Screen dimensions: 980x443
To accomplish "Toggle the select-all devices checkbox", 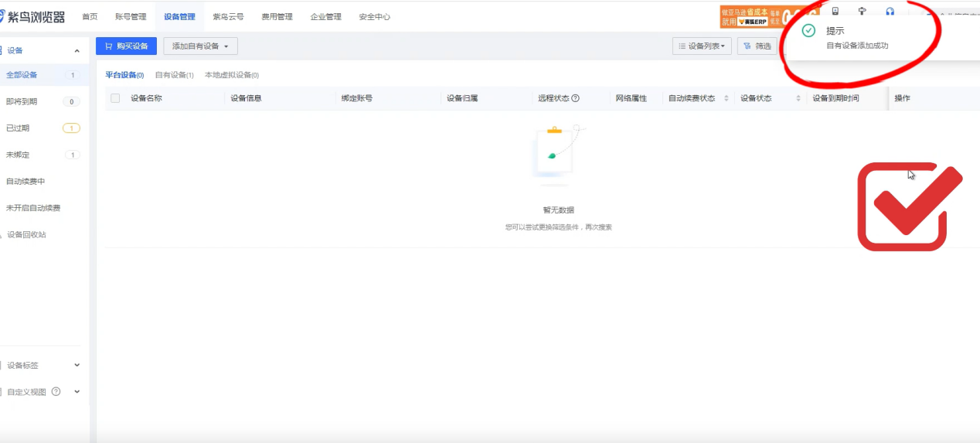I will click(115, 98).
